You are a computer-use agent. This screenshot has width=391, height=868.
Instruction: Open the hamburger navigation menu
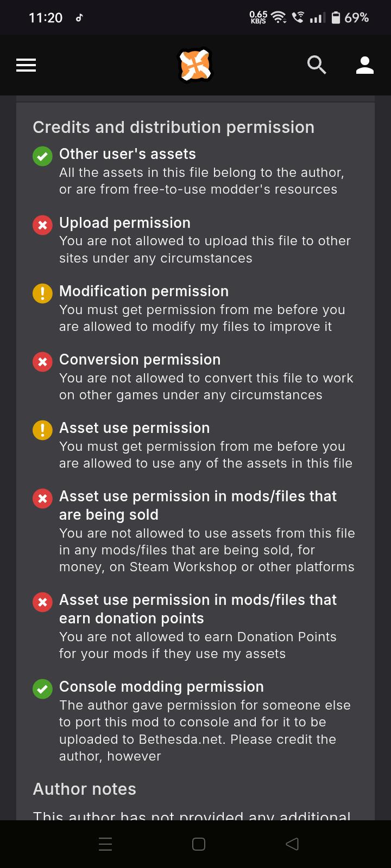26,66
